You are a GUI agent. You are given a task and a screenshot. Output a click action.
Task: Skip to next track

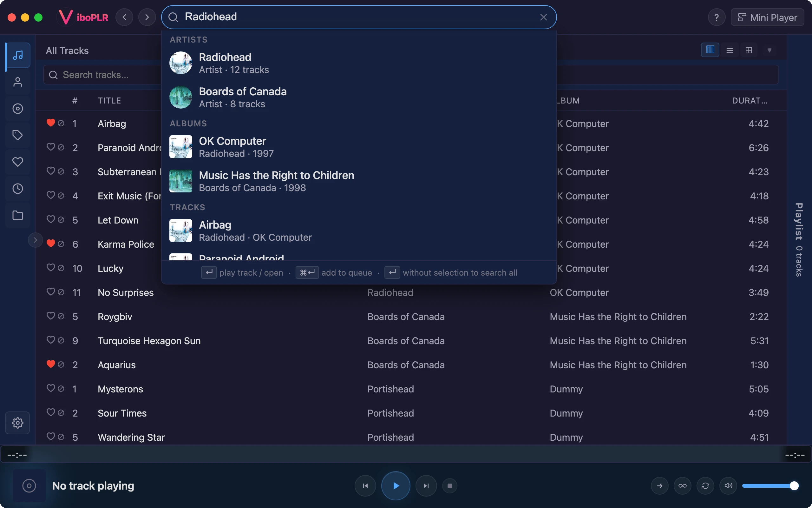426,486
